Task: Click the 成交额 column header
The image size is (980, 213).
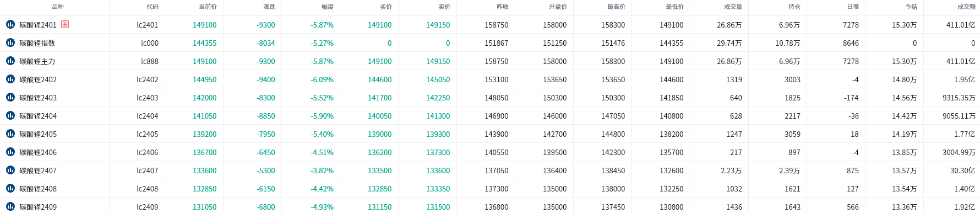Action: (x=966, y=7)
